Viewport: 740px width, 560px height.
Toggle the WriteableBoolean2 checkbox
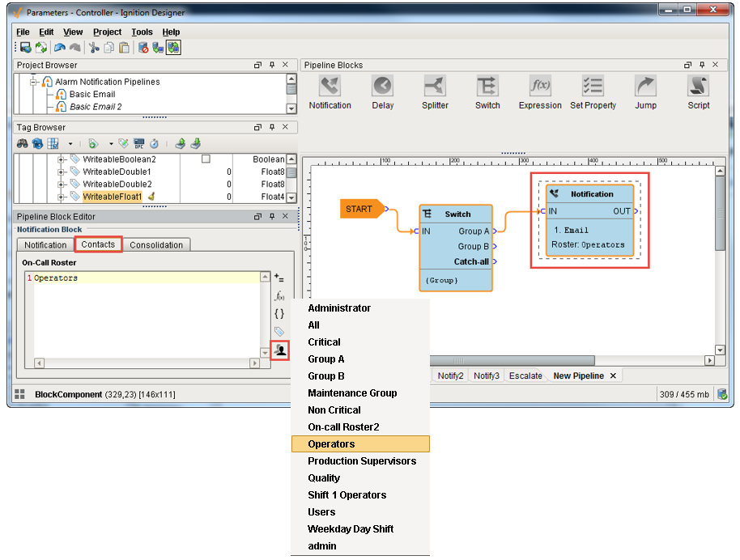tap(206, 159)
